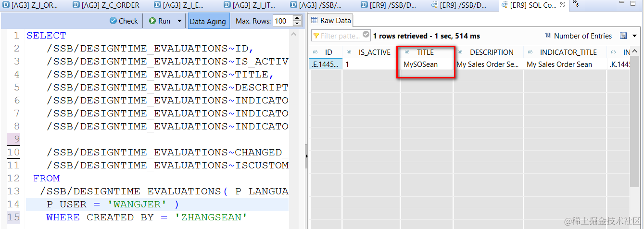
Task: Click line number 9 in gutter
Action: click(16, 140)
